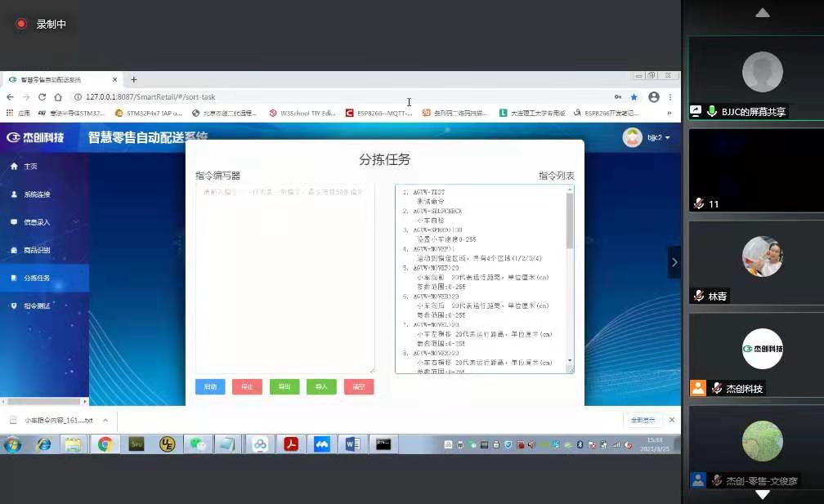Expand the bjjc2 user account dropdown
Image resolution: width=824 pixels, height=504 pixels.
pos(647,137)
